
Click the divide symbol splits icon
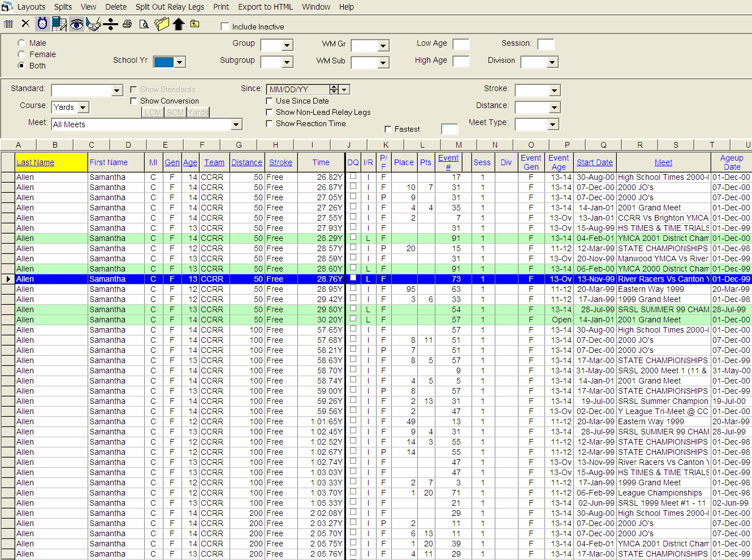[x=111, y=24]
